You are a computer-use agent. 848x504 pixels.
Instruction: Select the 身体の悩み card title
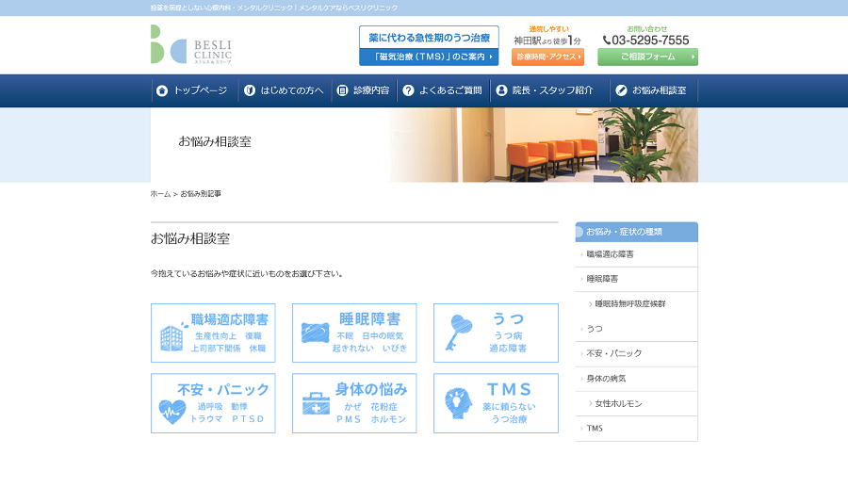click(371, 389)
